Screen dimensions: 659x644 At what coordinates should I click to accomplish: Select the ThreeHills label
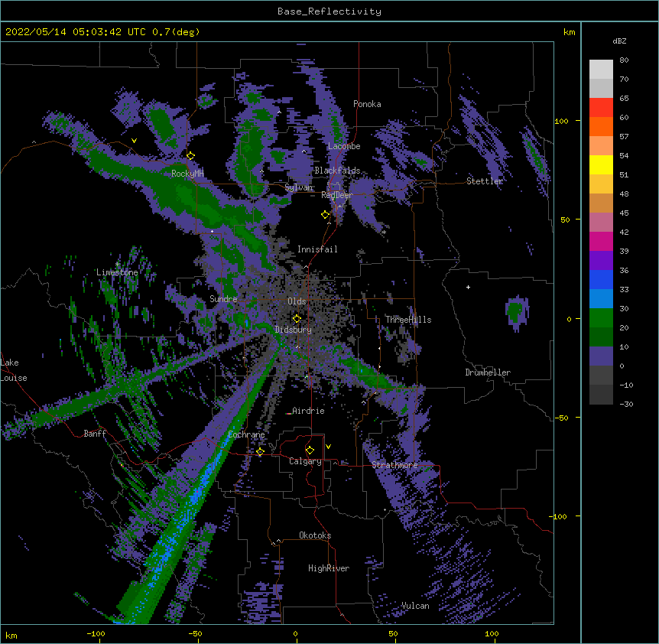tap(408, 320)
